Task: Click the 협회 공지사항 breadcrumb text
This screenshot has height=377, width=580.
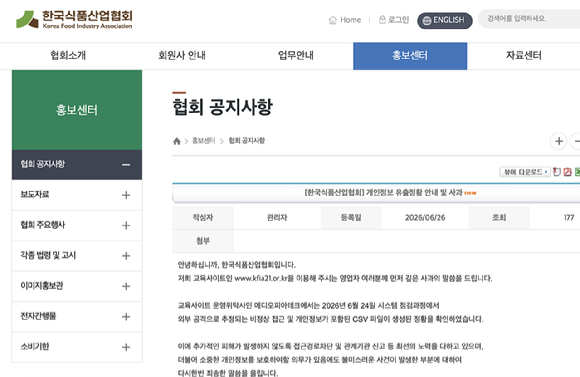Action: 247,141
